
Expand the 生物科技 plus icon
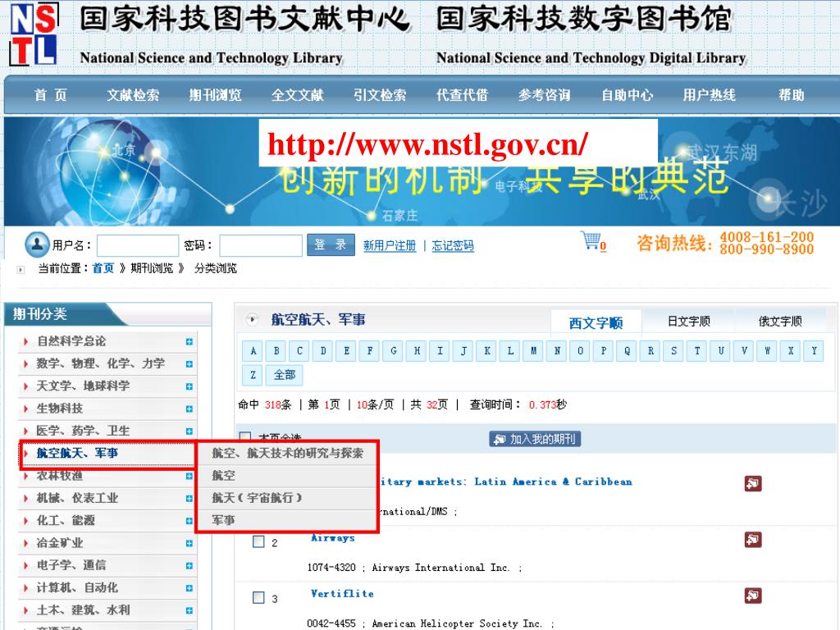point(189,409)
